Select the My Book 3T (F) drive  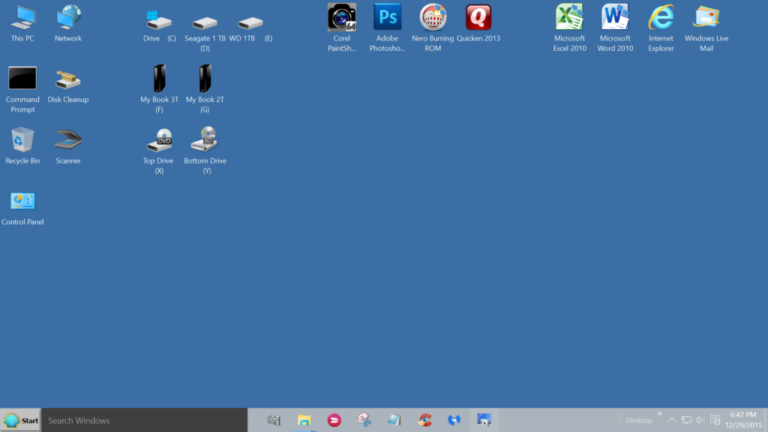[159, 80]
